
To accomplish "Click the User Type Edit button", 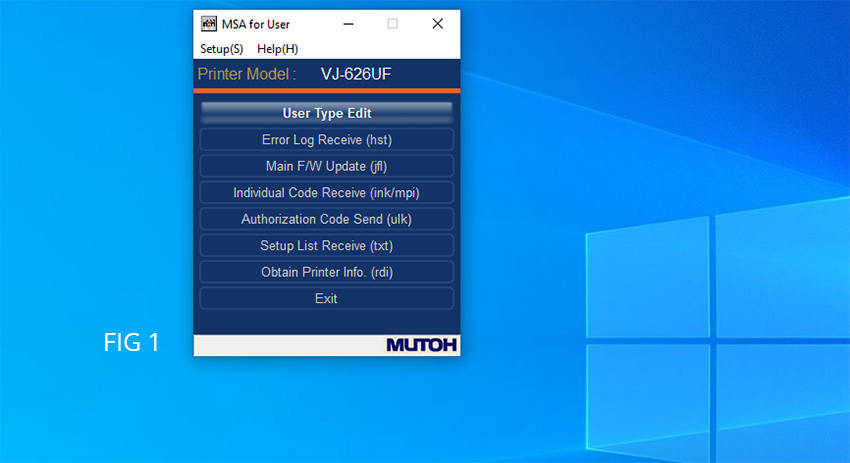I will [326, 113].
